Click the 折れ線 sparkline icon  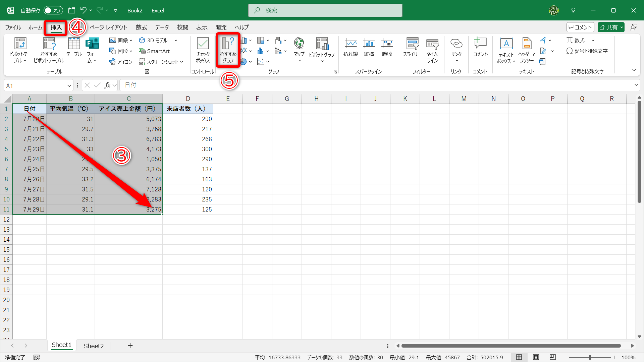coord(351,47)
